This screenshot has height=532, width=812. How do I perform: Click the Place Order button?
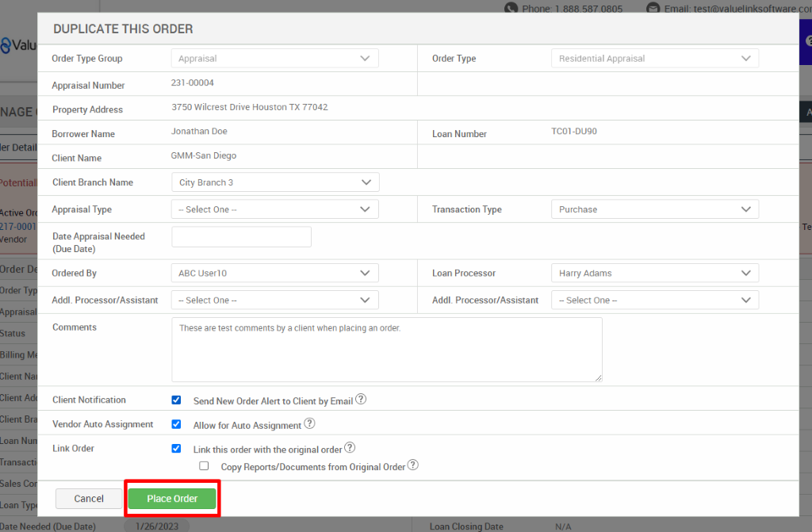click(x=171, y=499)
